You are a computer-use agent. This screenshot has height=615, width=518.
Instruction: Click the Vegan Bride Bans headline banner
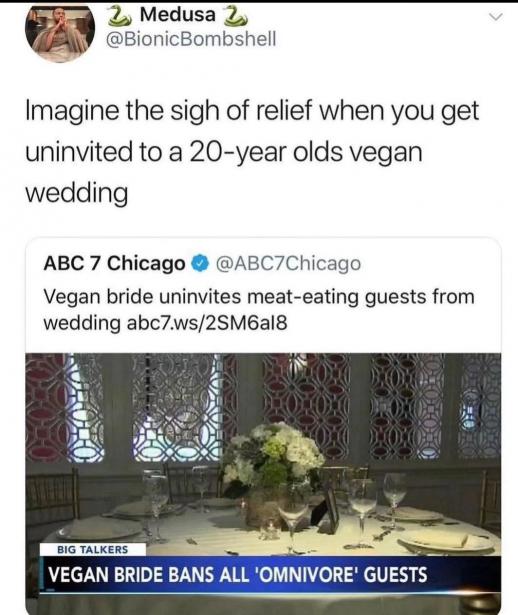[270, 574]
